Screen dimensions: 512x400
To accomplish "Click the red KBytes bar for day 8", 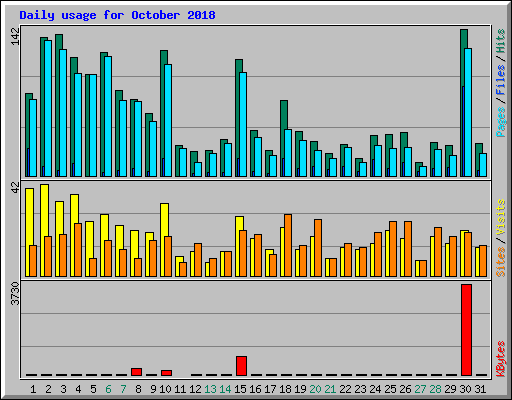I will tap(136, 372).
